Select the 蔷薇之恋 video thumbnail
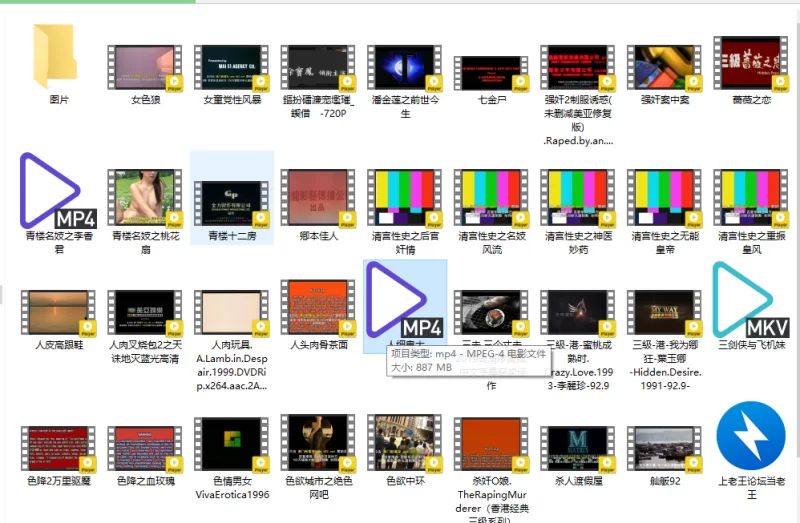 coord(751,64)
